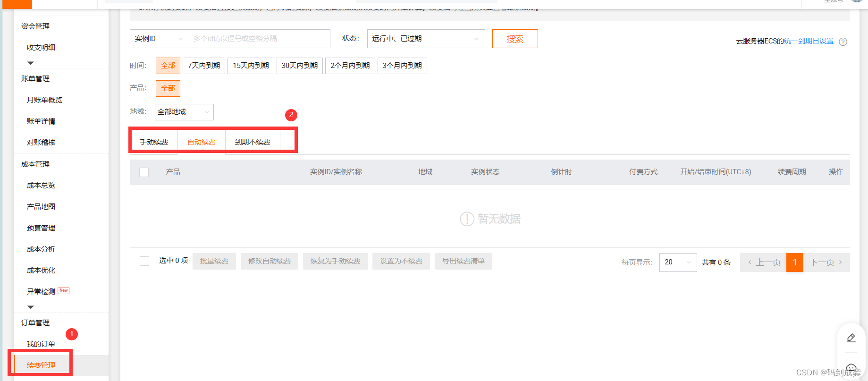Click the 订单管理 section heading
The height and width of the screenshot is (381, 868).
point(35,323)
